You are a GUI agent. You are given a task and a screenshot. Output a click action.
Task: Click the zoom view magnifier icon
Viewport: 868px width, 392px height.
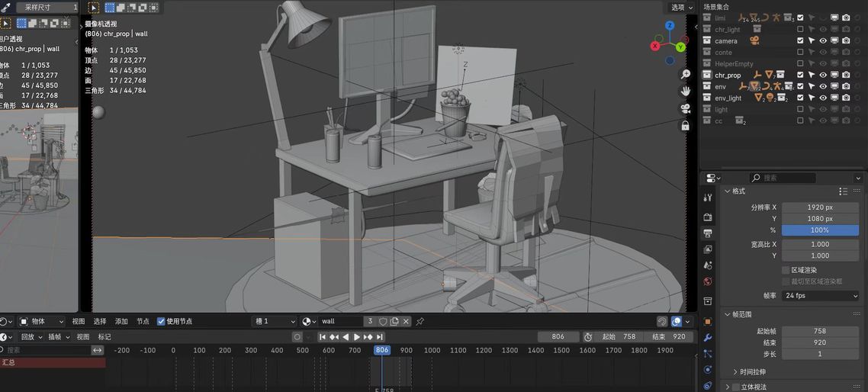point(686,74)
